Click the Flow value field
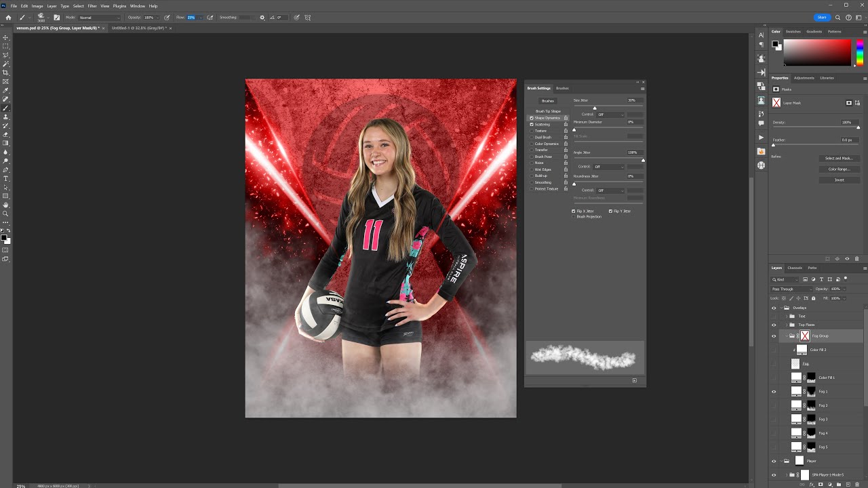Screen dimensions: 868x488 (x=191, y=17)
